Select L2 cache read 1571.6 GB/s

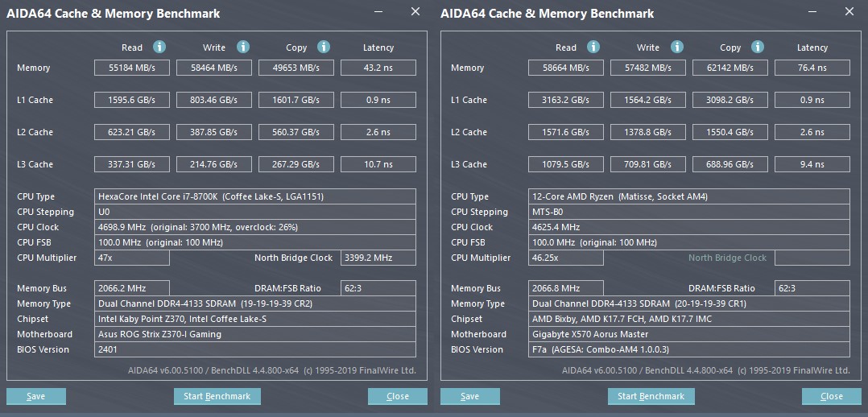point(566,132)
